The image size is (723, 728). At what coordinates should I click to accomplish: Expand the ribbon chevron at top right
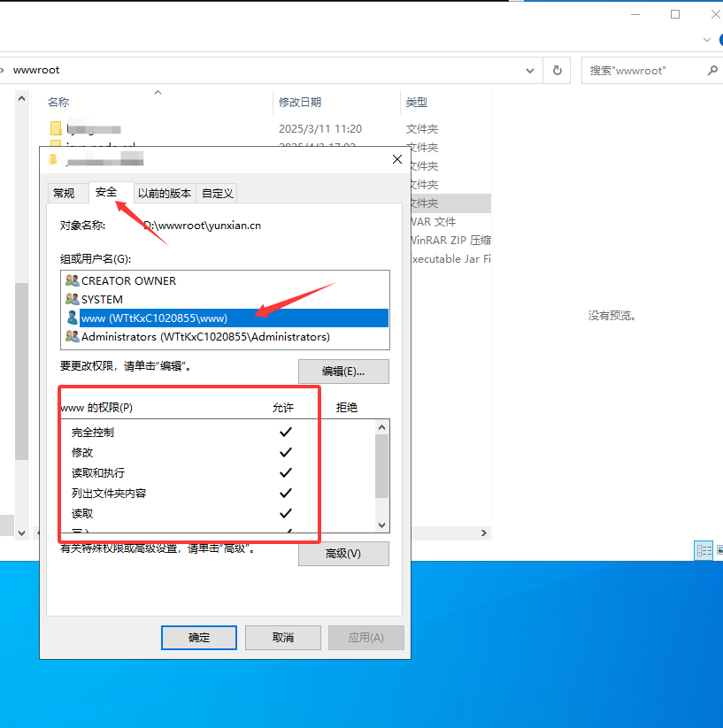click(x=707, y=40)
